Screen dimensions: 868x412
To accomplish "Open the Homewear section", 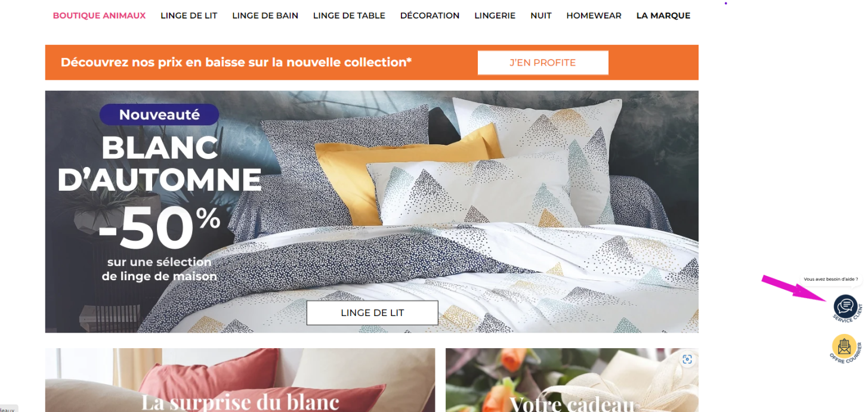I will (x=594, y=16).
